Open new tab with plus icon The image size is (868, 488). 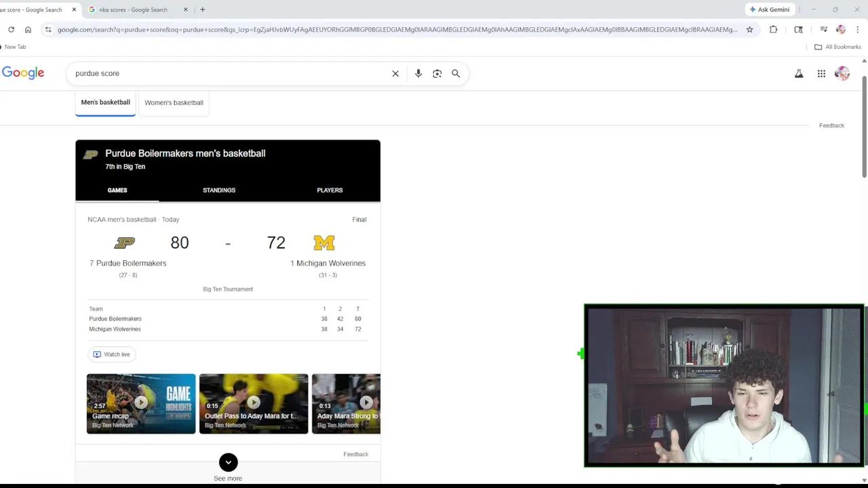[202, 9]
